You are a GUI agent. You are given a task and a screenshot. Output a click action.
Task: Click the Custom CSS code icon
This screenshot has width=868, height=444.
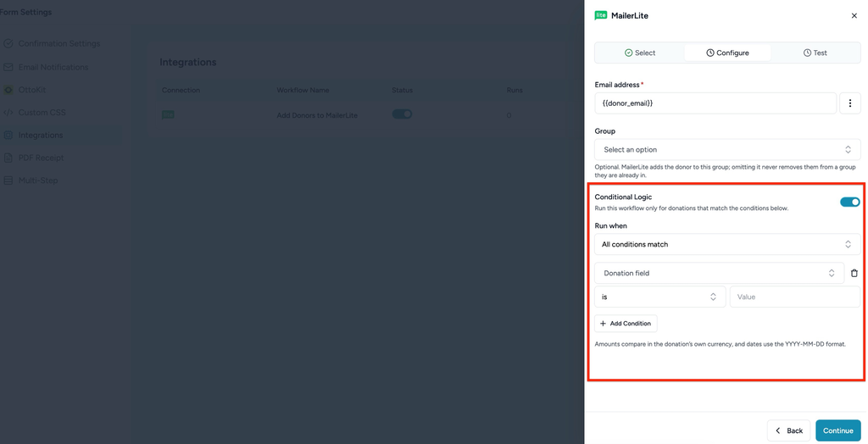point(8,113)
